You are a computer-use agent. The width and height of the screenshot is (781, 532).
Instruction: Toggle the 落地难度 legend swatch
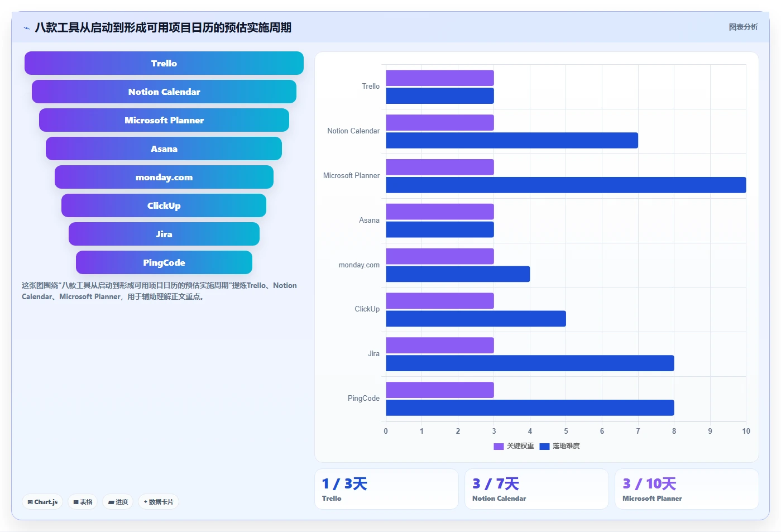tap(545, 446)
